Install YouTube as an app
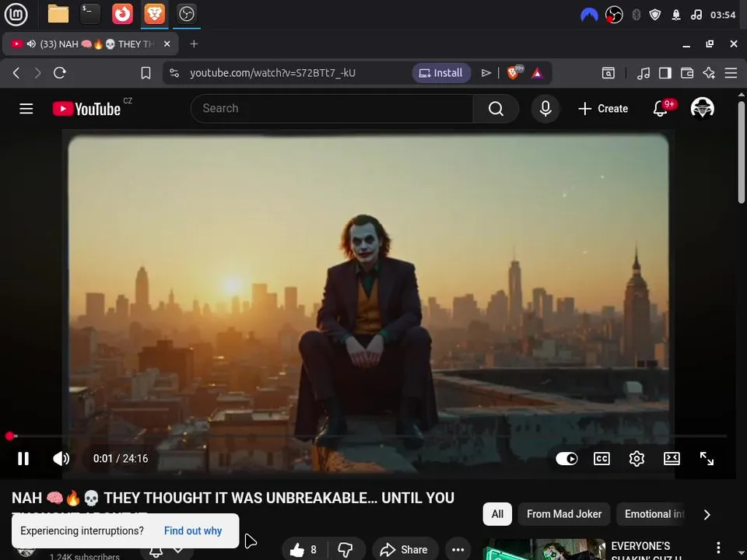The width and height of the screenshot is (747, 560). coord(441,73)
